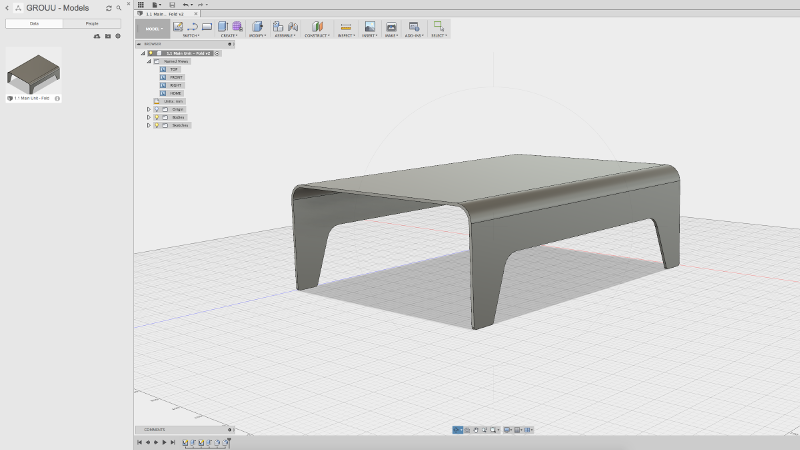Open the Grid and Snaps dropdown
Screen dimensions: 800x450
coord(518,430)
